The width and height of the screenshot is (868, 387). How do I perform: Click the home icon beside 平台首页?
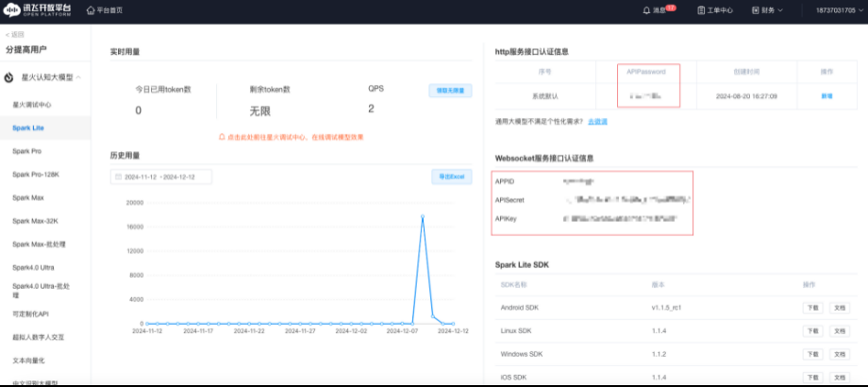pyautogui.click(x=91, y=10)
